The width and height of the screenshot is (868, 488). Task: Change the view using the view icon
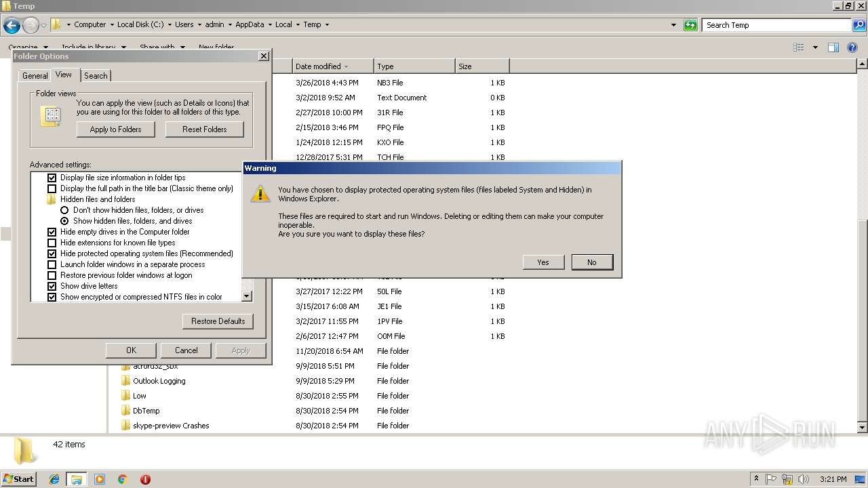[x=799, y=47]
